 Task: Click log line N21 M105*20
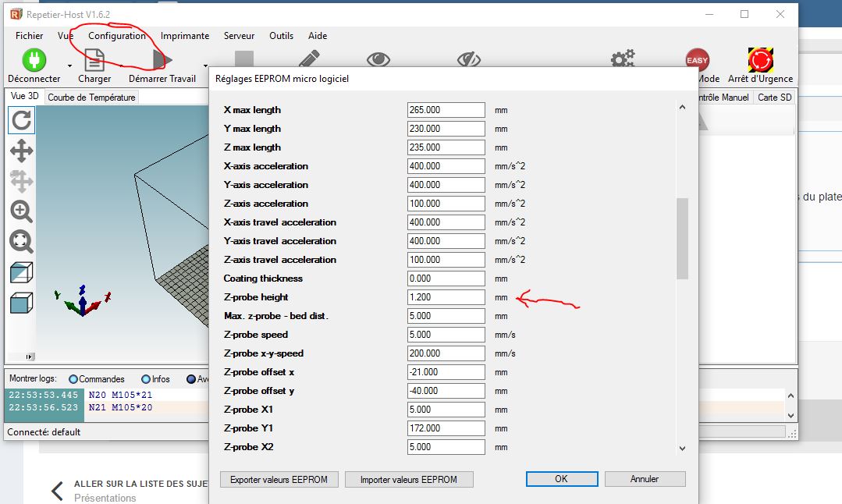click(120, 408)
